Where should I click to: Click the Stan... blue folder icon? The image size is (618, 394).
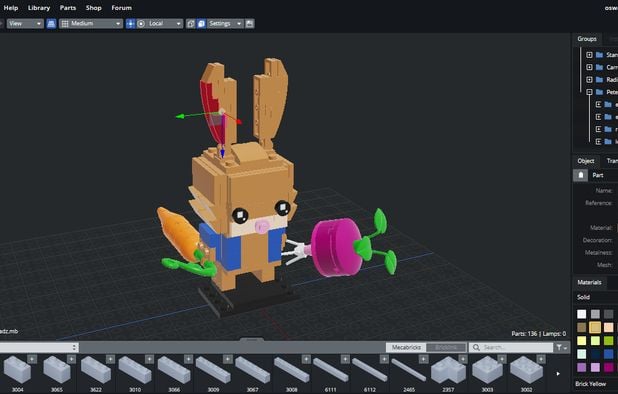599,55
